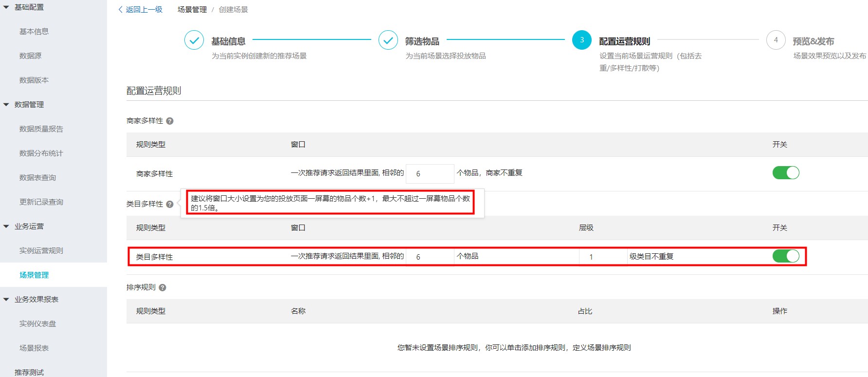This screenshot has height=377, width=868.
Task: Select 场景管理 in the sidebar
Action: click(x=34, y=275)
